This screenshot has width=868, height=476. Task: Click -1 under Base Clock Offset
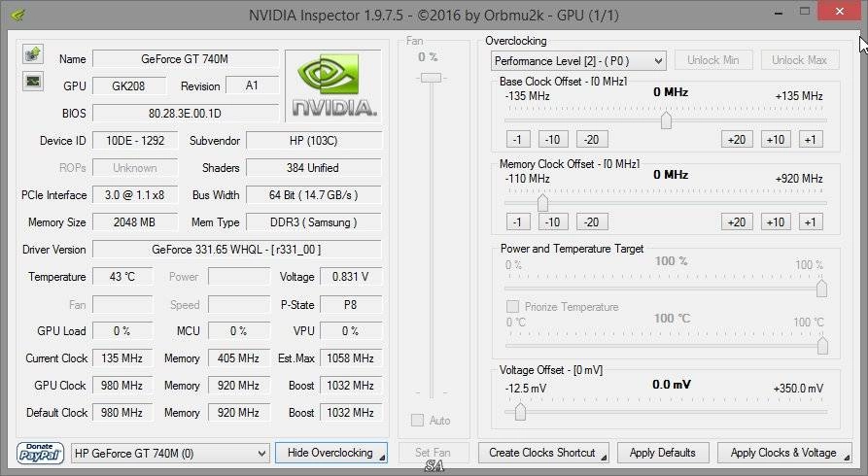pos(518,140)
